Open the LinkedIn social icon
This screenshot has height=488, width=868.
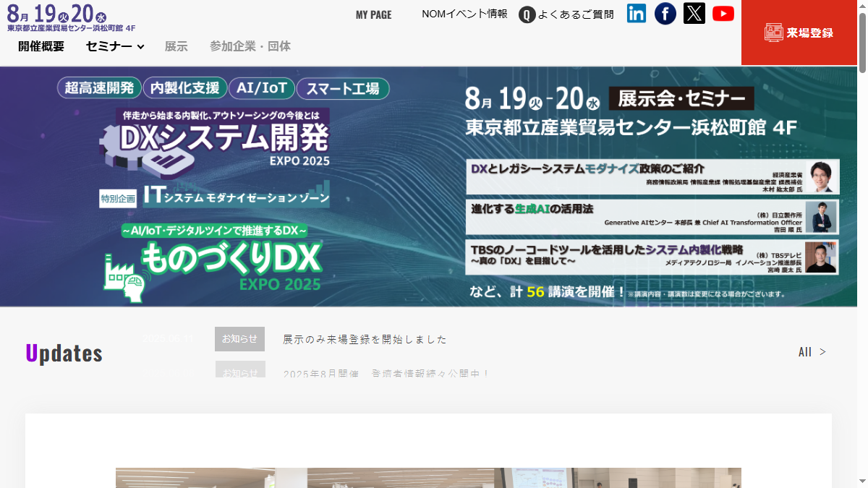tap(637, 13)
